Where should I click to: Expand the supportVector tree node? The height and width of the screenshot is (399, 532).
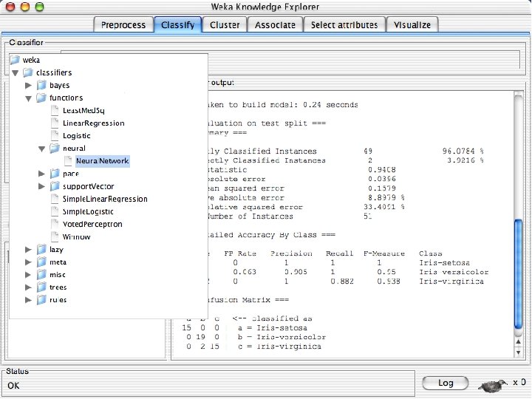point(41,186)
